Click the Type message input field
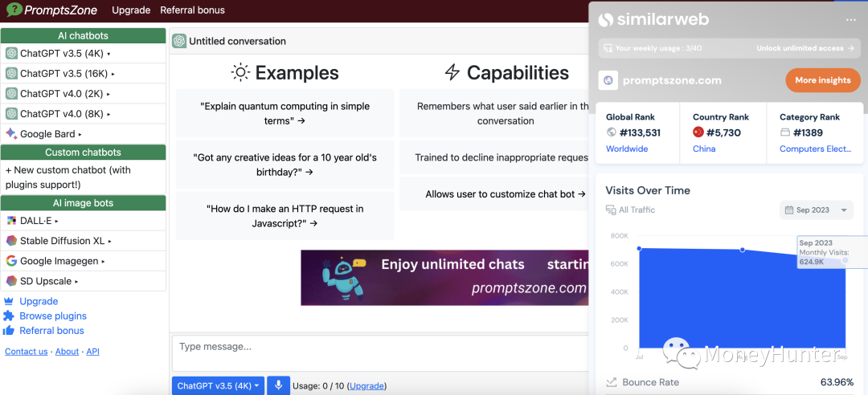868x395 pixels. click(x=378, y=353)
